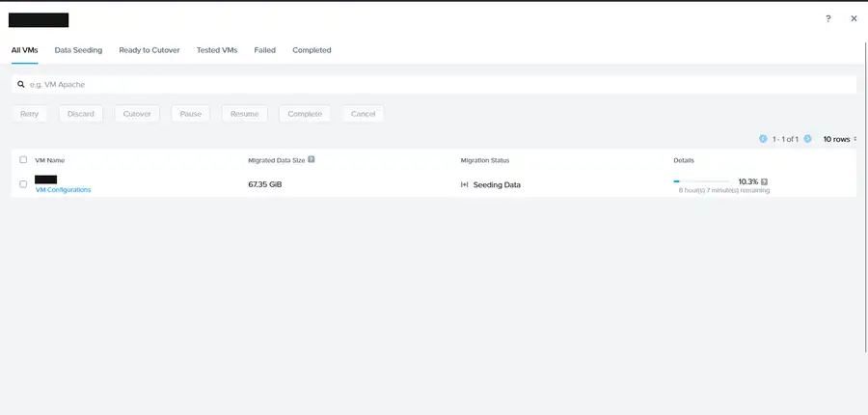This screenshot has width=868, height=415.
Task: Click the Cutover button
Action: [x=137, y=114]
